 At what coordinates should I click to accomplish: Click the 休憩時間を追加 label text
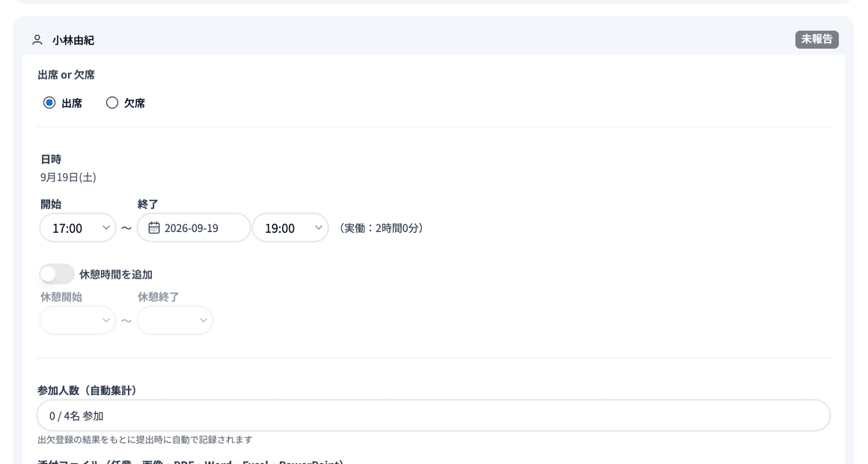tap(116, 275)
